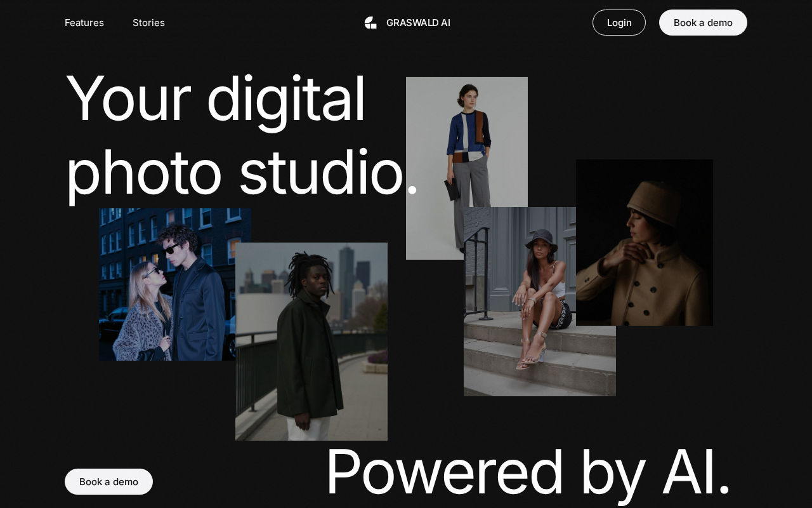Open the Features menu item
Viewport: 812px width, 508px height.
pyautogui.click(x=84, y=23)
